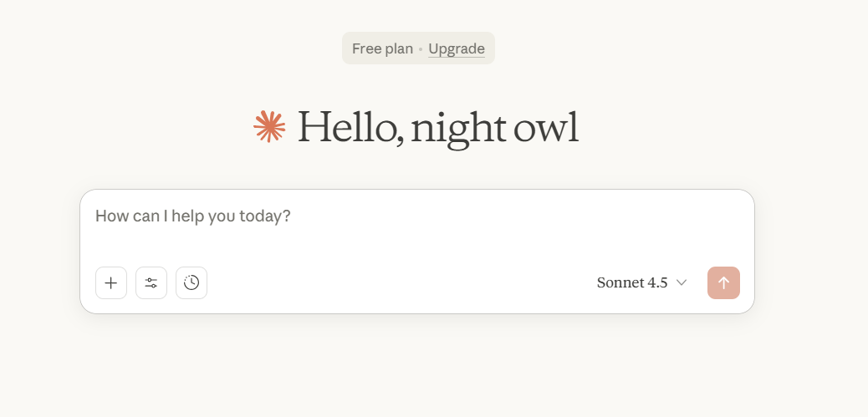Click the dot separator in the plan badge
Viewport: 868px width, 417px height.
point(421,49)
